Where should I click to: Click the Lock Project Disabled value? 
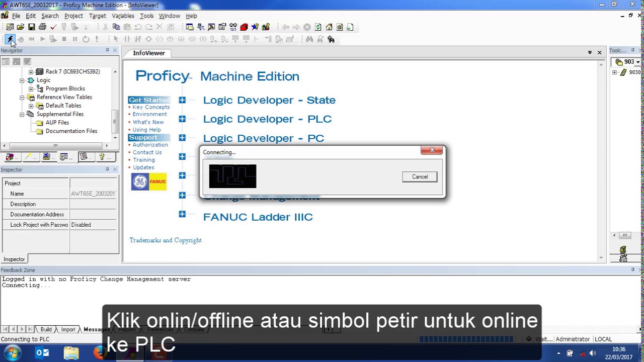click(94, 225)
